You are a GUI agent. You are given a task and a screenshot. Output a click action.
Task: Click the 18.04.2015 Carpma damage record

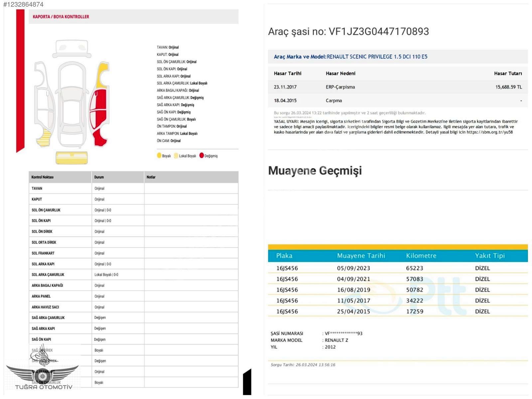(398, 100)
